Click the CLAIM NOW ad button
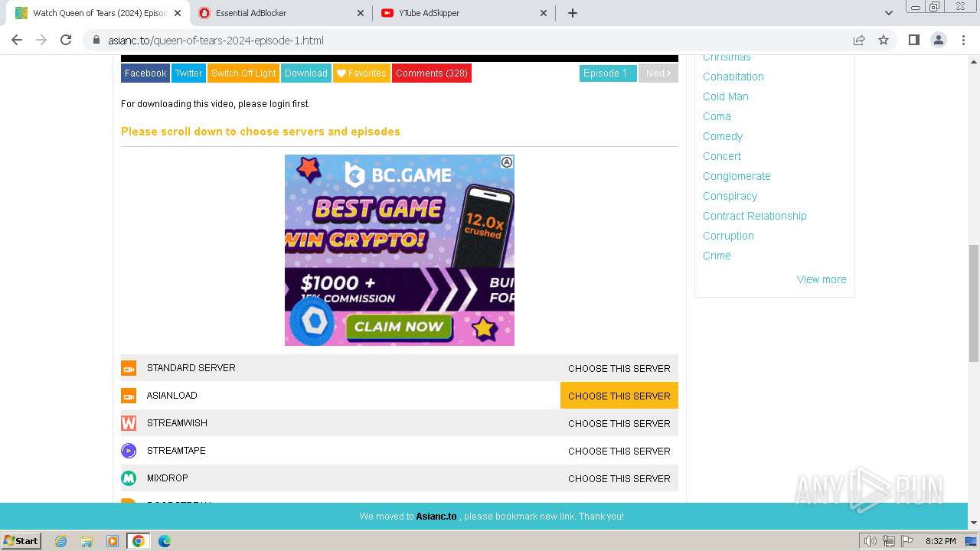980x551 pixels. click(x=399, y=327)
